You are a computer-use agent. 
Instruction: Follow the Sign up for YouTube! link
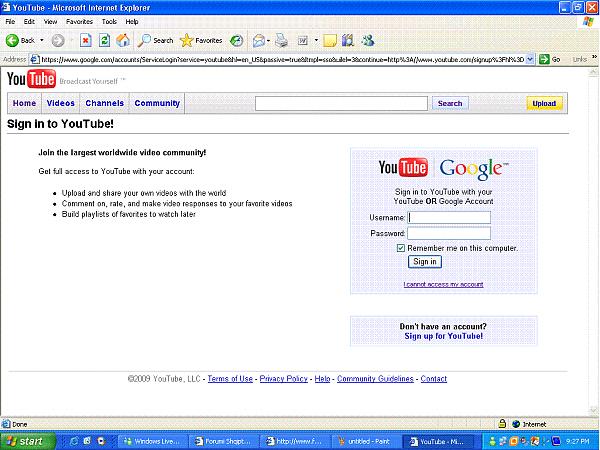(x=443, y=336)
